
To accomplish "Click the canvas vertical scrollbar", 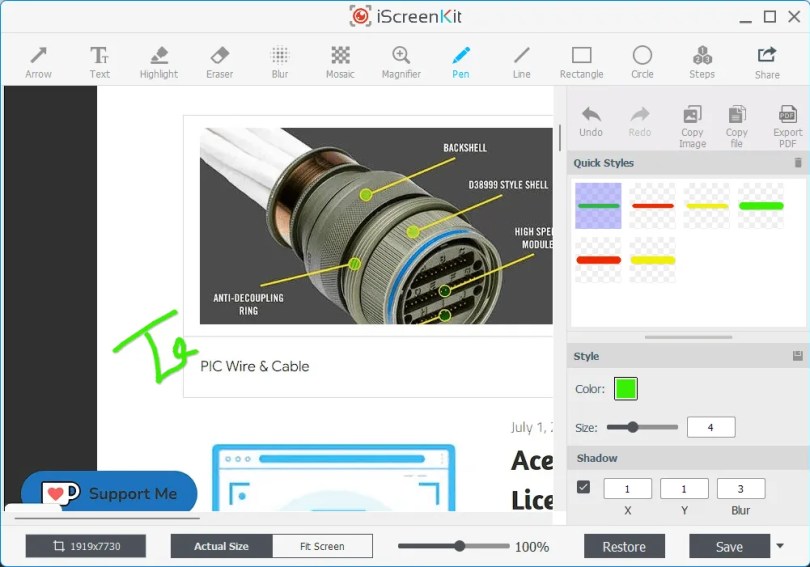I will coord(559,137).
